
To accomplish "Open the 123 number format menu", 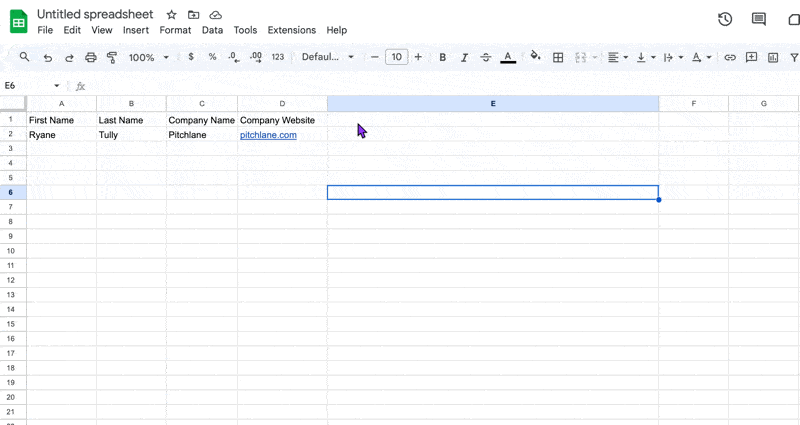I will tap(278, 57).
